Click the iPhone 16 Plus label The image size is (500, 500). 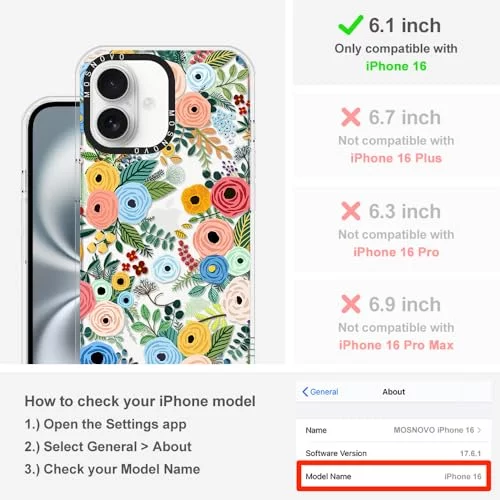[396, 158]
